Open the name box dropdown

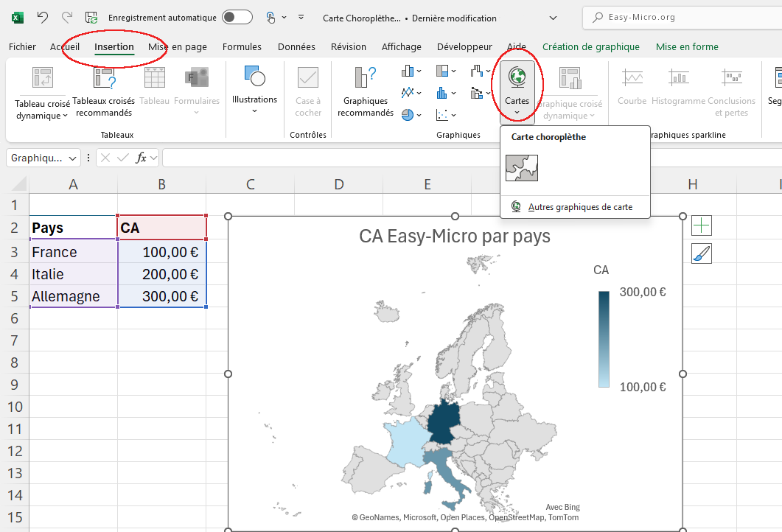pyautogui.click(x=73, y=158)
